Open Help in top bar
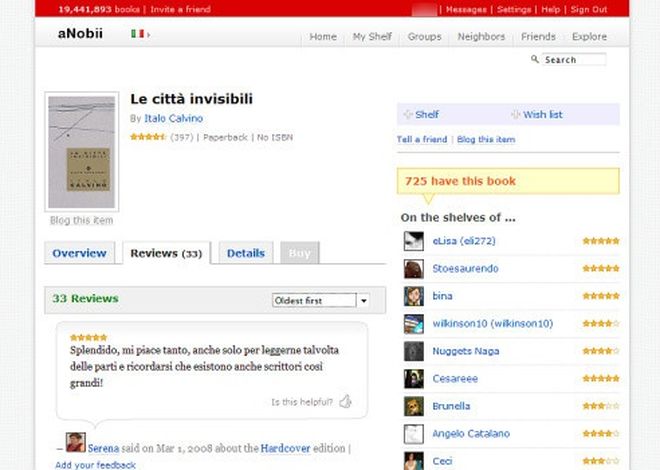660x470 pixels. [551, 9]
